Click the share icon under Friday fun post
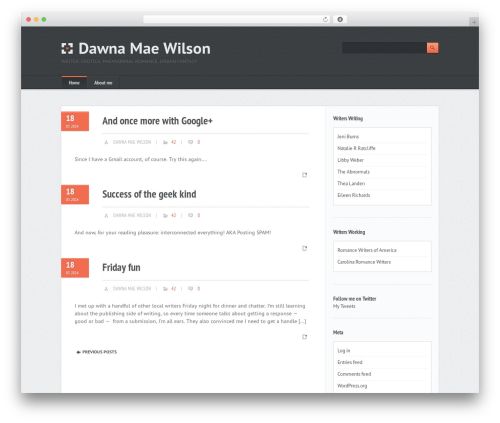Screen dimensions: 500x423 click(x=304, y=337)
